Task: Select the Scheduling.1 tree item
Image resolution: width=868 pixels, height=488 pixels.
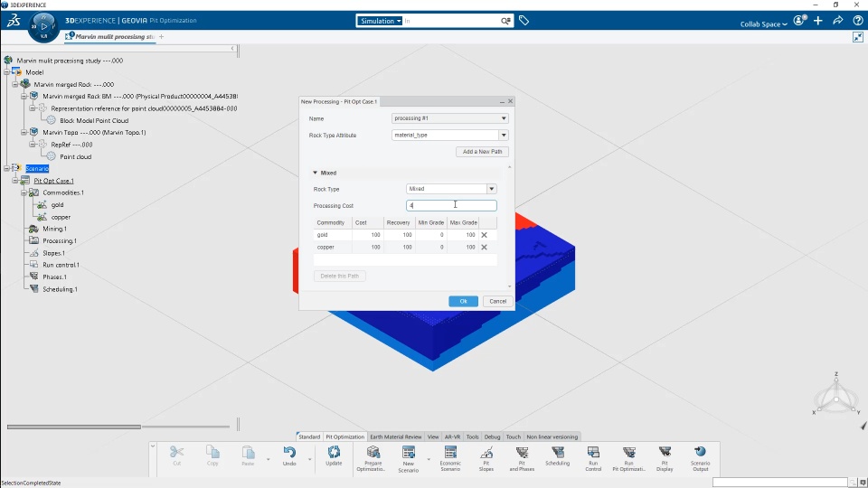Action: [x=60, y=289]
